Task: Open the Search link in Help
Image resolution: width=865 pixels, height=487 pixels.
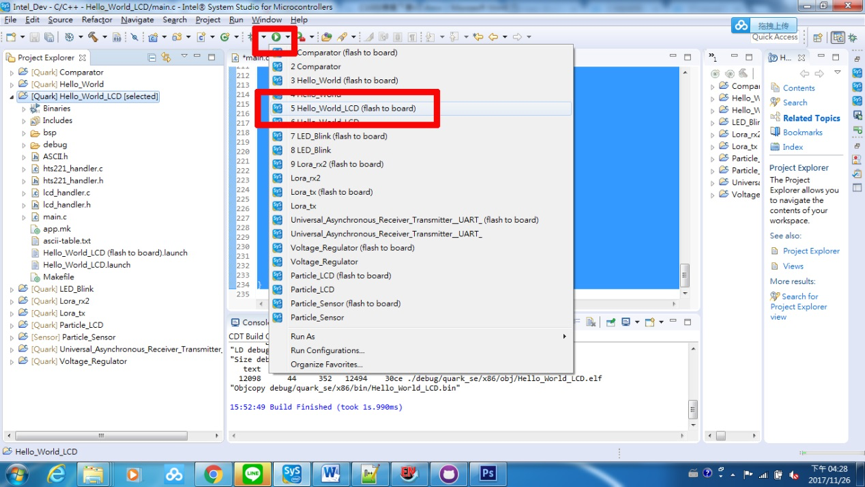Action: pyautogui.click(x=794, y=103)
